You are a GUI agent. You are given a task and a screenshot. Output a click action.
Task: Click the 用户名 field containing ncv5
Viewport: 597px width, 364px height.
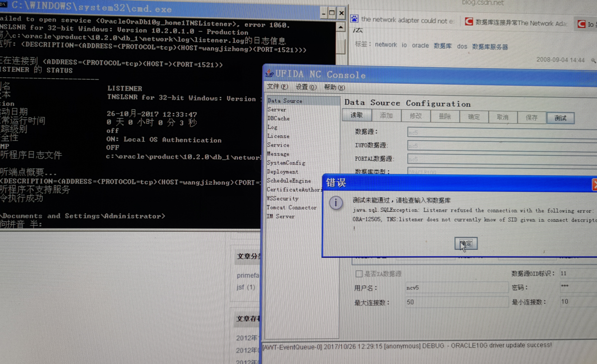(457, 288)
